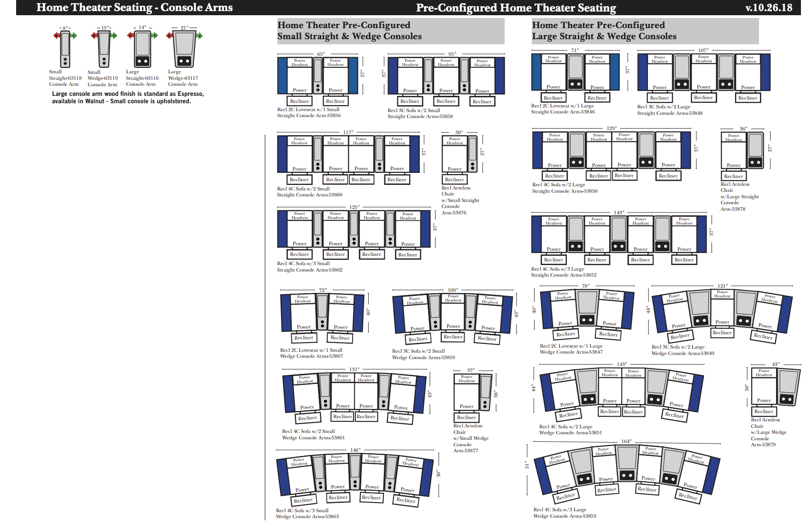
Task: Click the Small Straight-63118 console arm icon
Action: [65, 49]
